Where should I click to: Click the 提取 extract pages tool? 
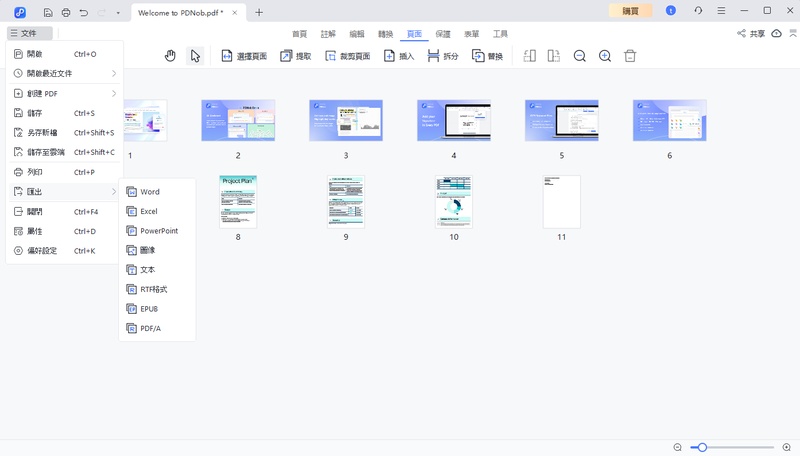tap(295, 56)
